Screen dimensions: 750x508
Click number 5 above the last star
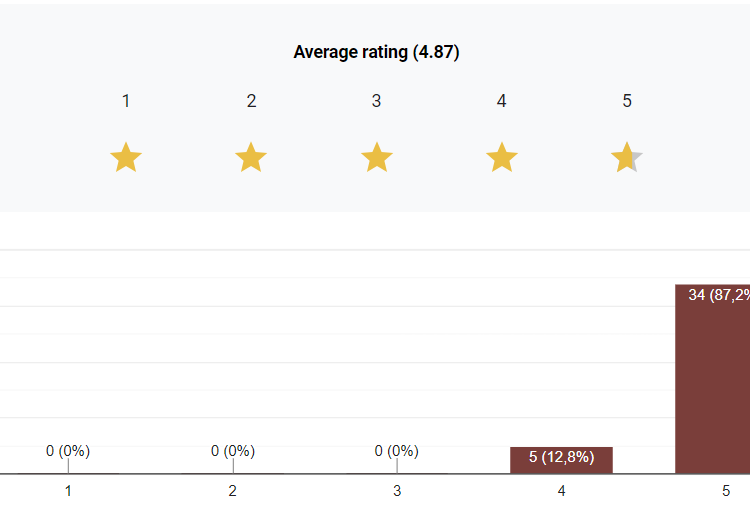point(627,101)
